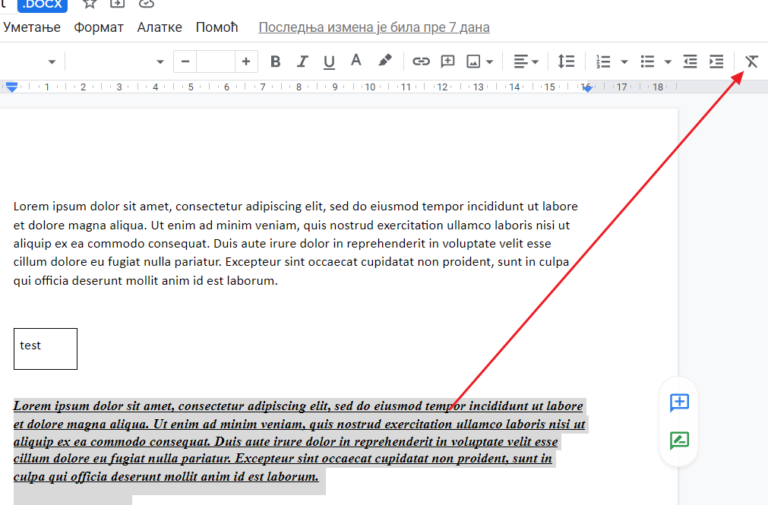768x505 pixels.
Task: Open the highlight color picker
Action: [385, 61]
